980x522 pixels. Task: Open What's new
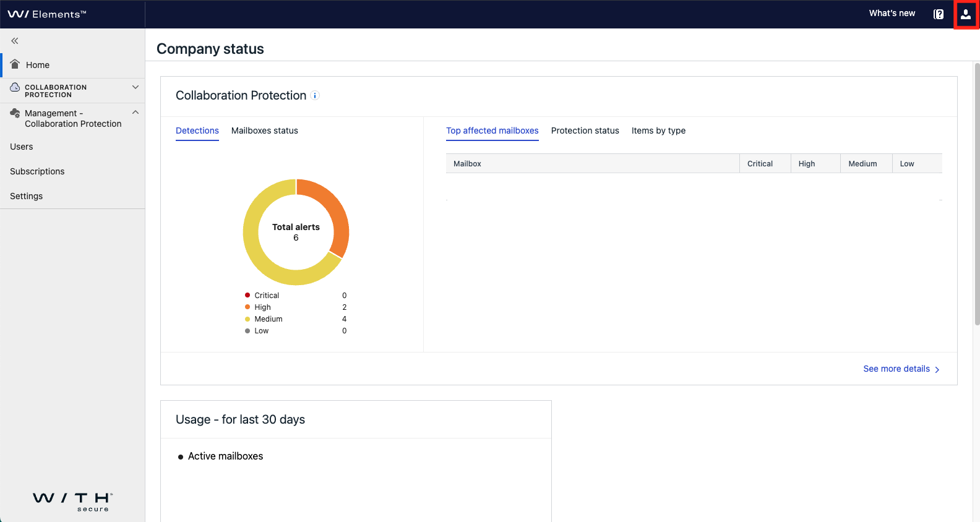click(892, 13)
